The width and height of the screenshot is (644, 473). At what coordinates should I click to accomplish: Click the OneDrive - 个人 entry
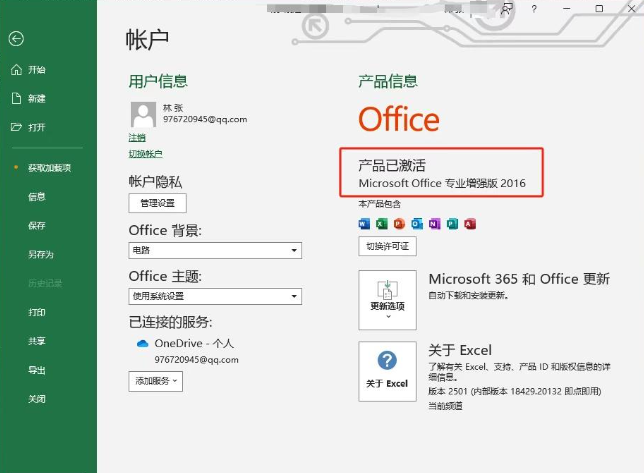point(194,343)
